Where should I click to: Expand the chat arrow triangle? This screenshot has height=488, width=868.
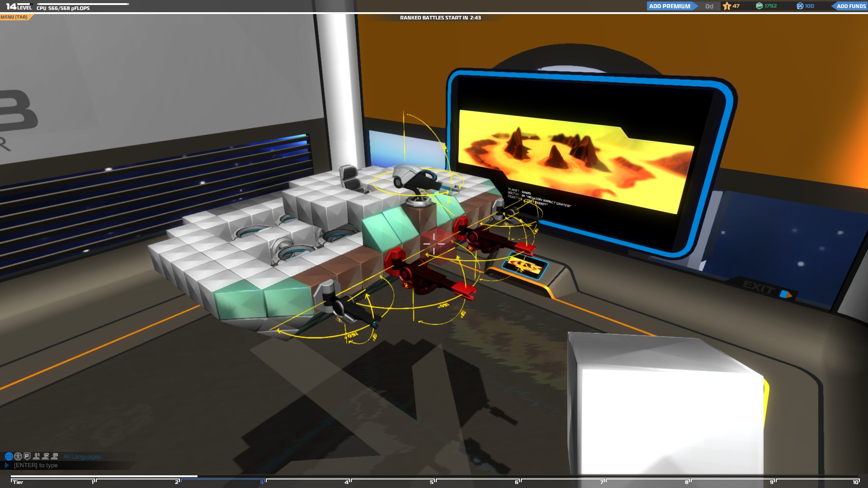point(7,465)
